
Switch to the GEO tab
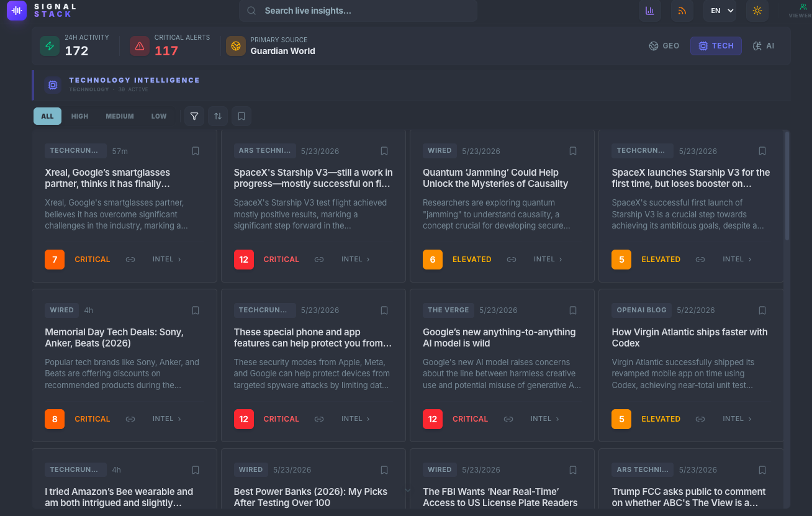pos(664,46)
